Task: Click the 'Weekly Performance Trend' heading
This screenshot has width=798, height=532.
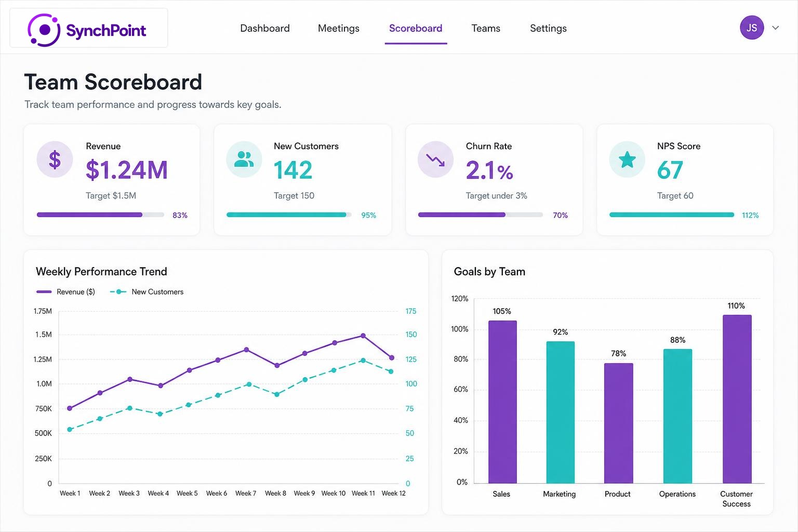Action: [101, 272]
